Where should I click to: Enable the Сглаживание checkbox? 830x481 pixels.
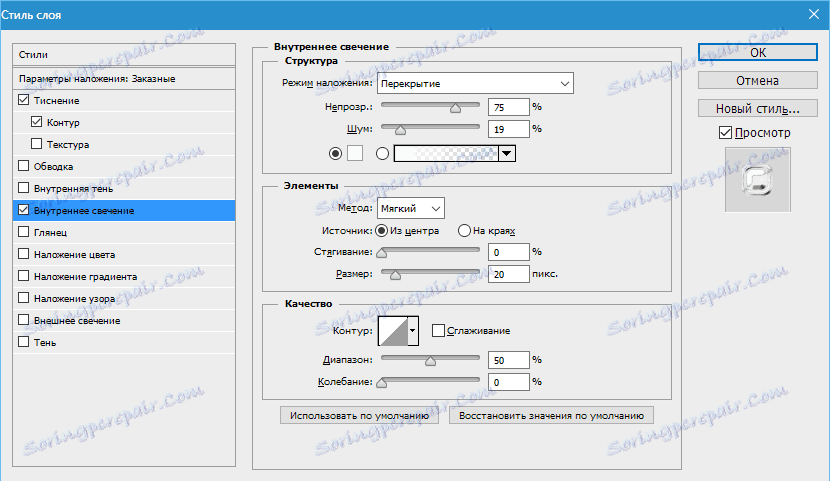[438, 331]
